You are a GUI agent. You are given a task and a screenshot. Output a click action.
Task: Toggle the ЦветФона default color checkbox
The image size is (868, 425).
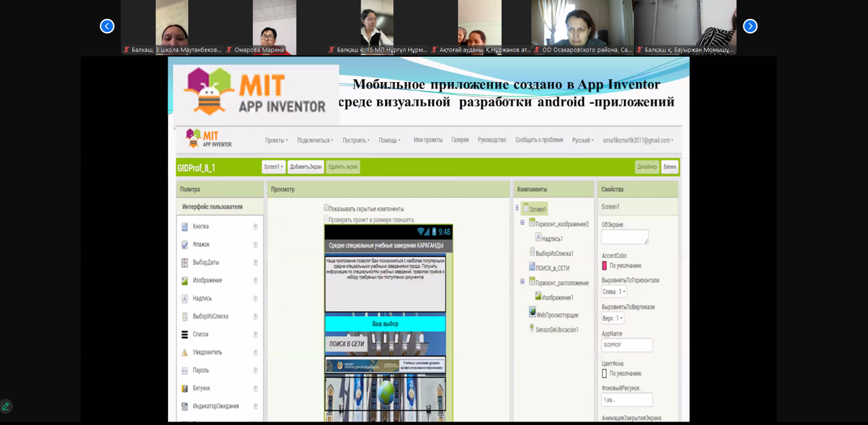coord(604,373)
